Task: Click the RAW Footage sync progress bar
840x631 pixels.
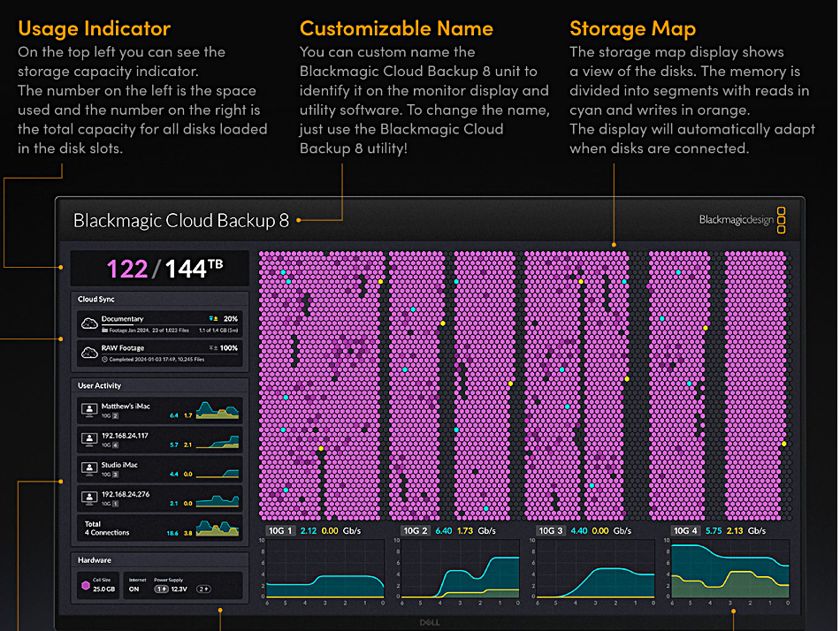Action: (171, 354)
